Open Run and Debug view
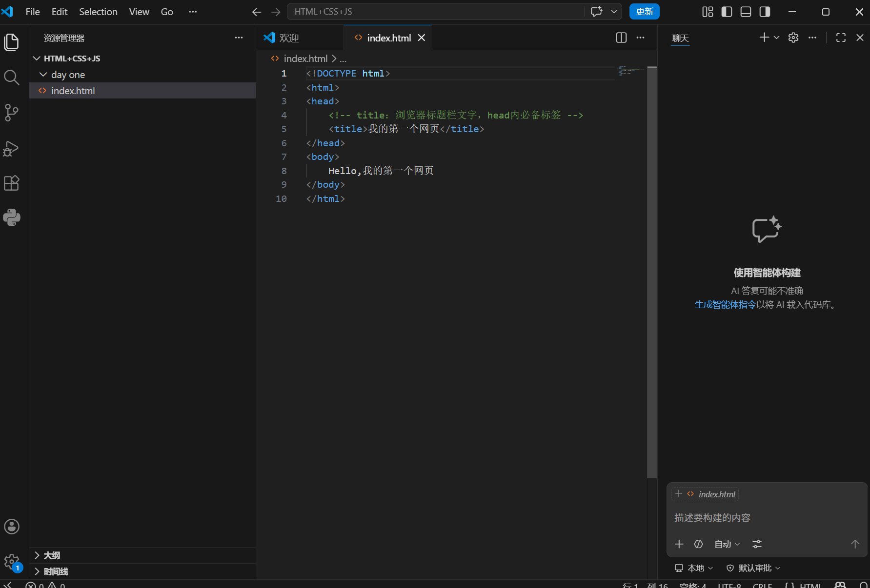Viewport: 870px width, 588px height. [12, 148]
